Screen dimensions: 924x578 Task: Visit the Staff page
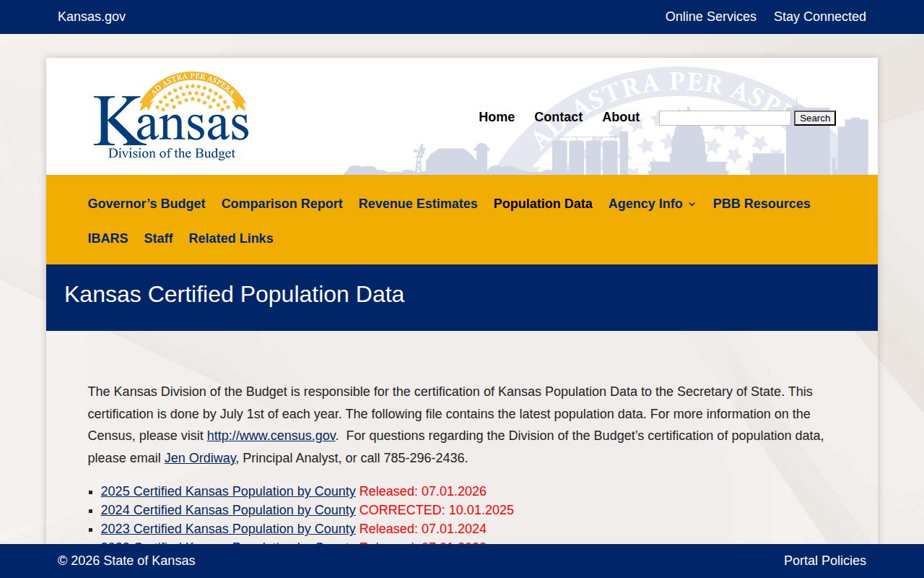[159, 238]
